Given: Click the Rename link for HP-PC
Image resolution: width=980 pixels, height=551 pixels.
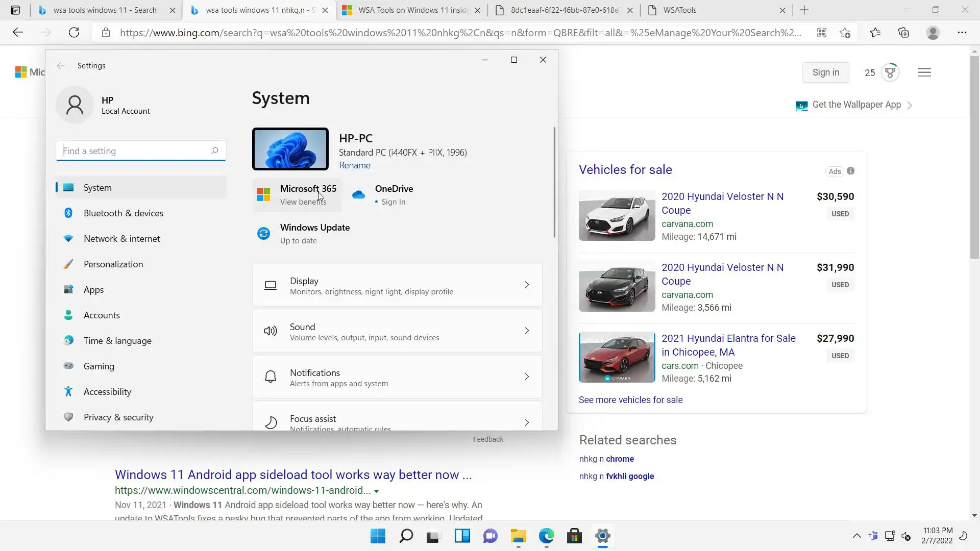Looking at the screenshot, I should pos(355,165).
